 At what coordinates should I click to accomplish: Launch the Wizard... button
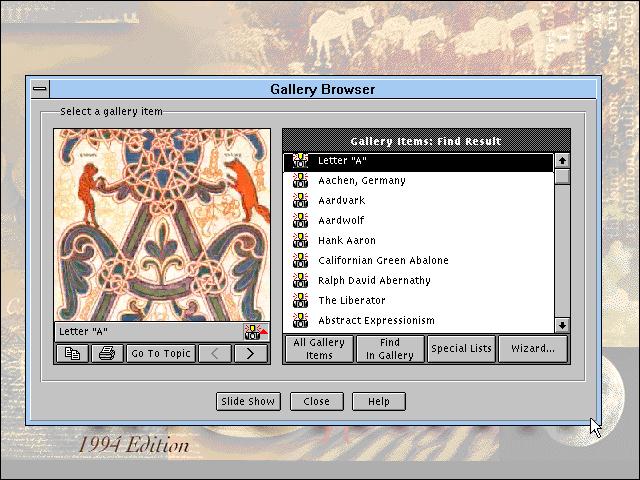(x=533, y=349)
